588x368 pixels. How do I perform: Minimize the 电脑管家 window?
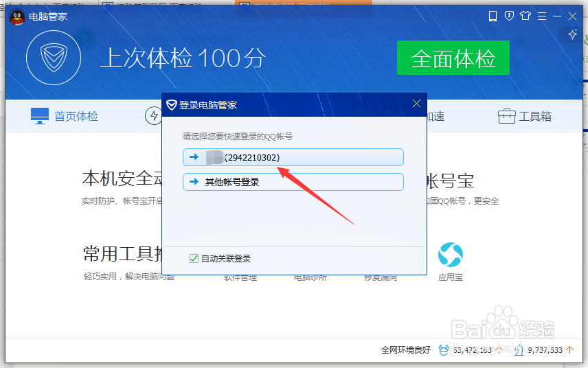[557, 16]
